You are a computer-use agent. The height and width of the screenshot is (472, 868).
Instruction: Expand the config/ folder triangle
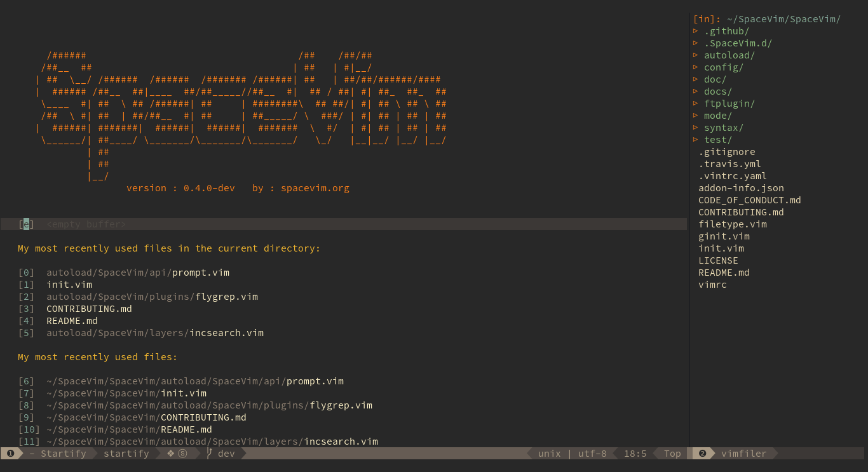pyautogui.click(x=696, y=67)
